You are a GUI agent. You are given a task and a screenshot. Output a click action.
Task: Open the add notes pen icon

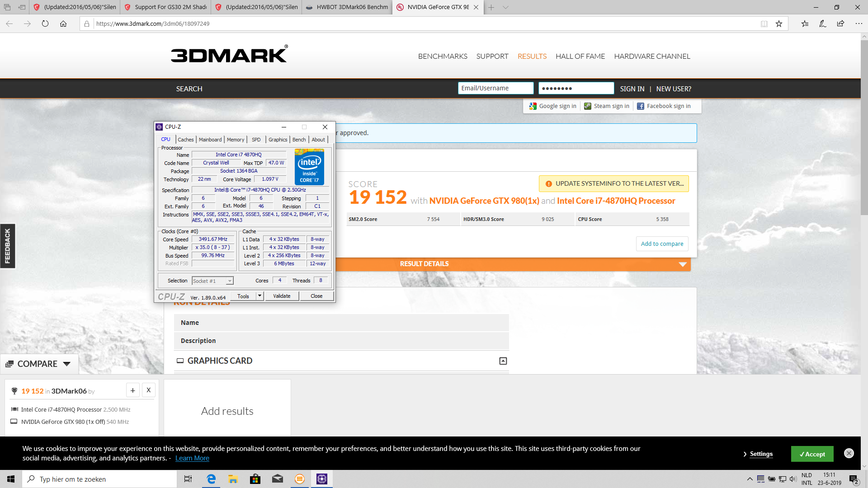click(823, 23)
